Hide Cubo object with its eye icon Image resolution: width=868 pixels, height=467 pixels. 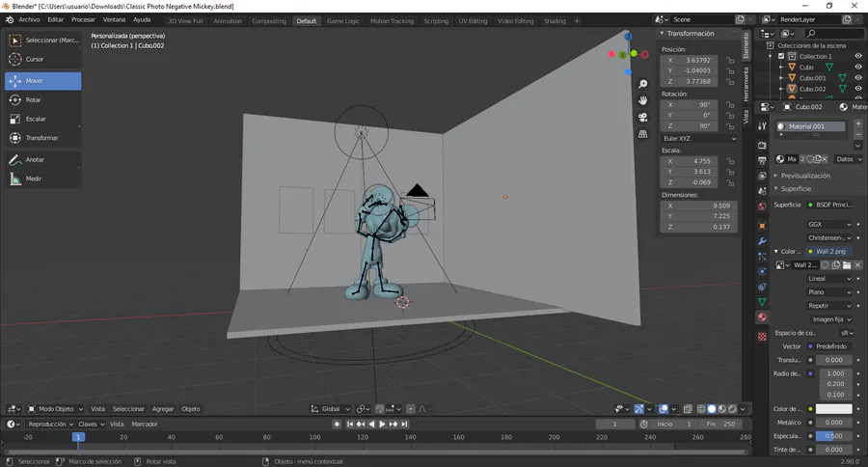[x=858, y=67]
